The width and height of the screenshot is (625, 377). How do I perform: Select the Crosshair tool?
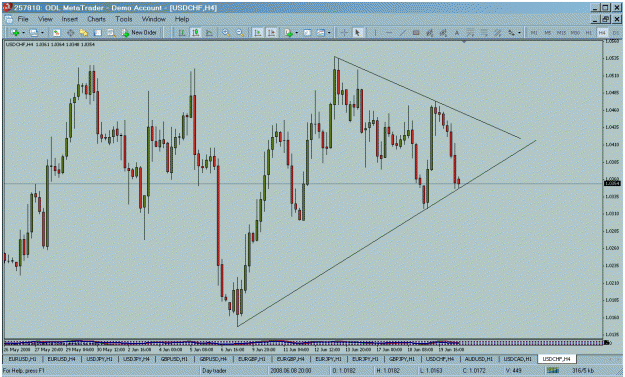point(344,33)
